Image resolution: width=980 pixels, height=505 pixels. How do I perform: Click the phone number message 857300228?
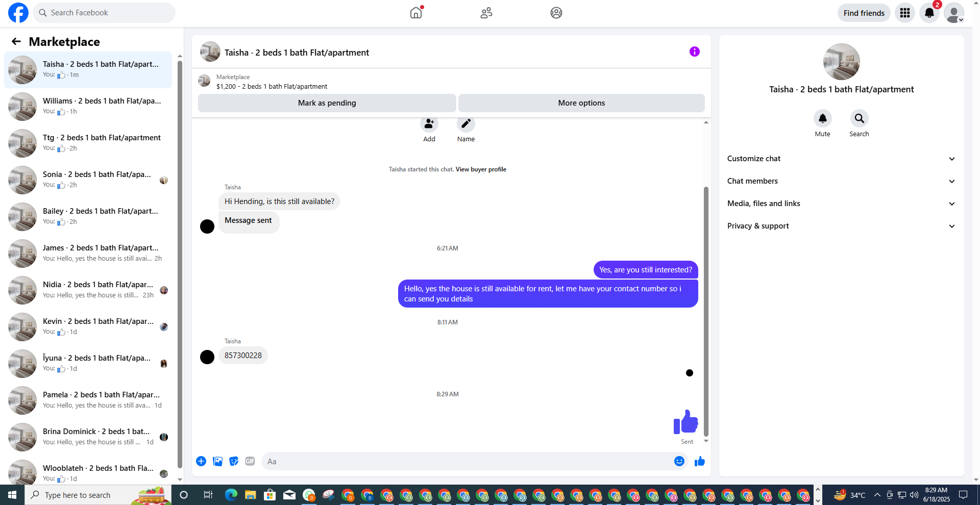point(243,356)
